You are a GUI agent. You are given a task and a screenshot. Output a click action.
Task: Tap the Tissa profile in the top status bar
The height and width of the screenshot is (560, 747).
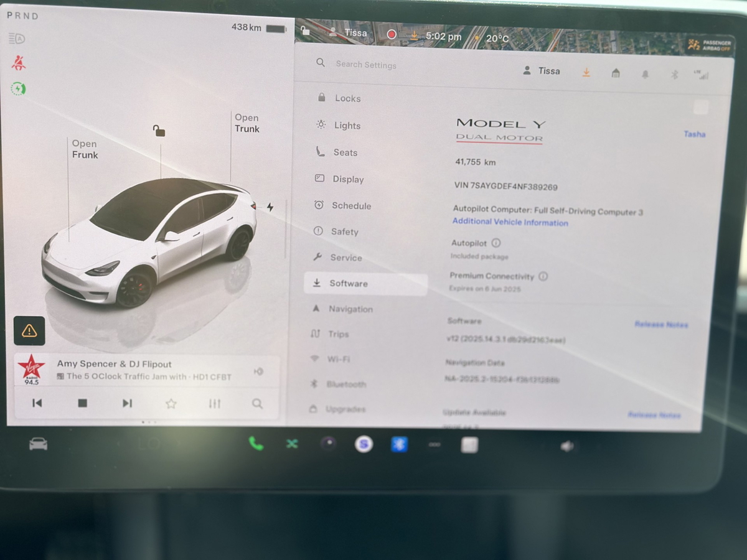(x=348, y=32)
